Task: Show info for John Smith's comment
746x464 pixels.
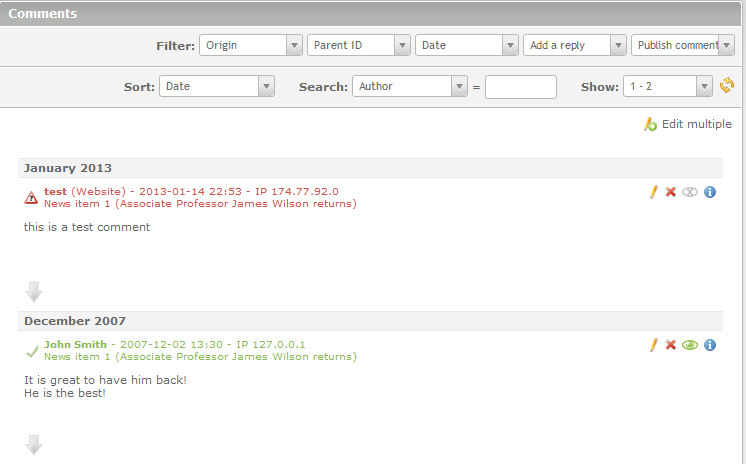Action: (x=710, y=345)
